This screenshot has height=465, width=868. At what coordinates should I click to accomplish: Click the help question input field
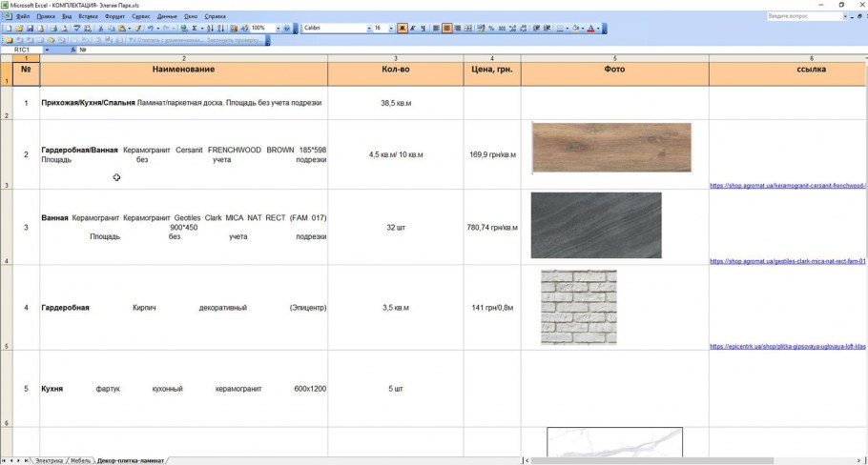[x=804, y=16]
